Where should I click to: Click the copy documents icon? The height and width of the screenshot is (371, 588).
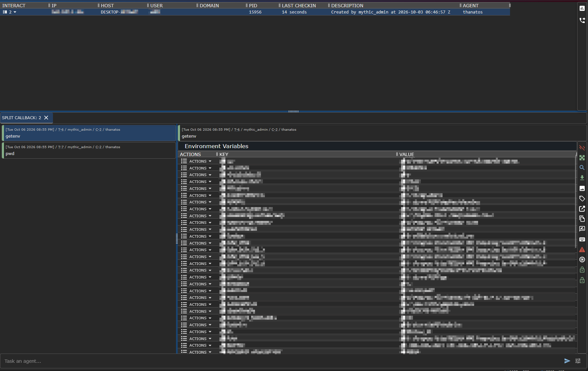coord(582,219)
